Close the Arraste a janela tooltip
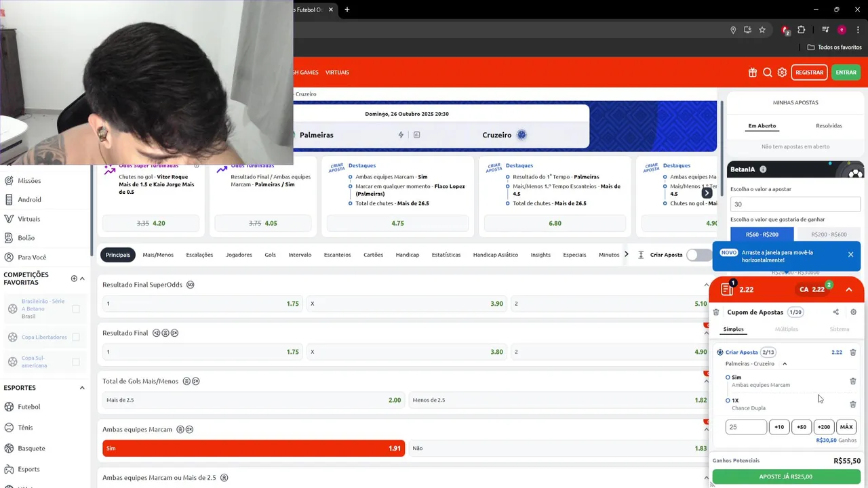 850,255
